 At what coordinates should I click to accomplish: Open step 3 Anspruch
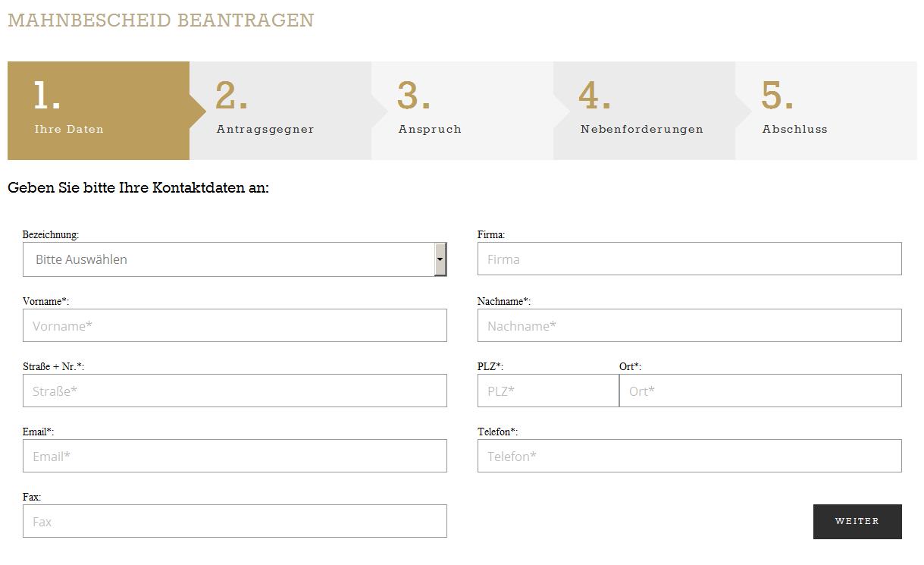(x=462, y=111)
